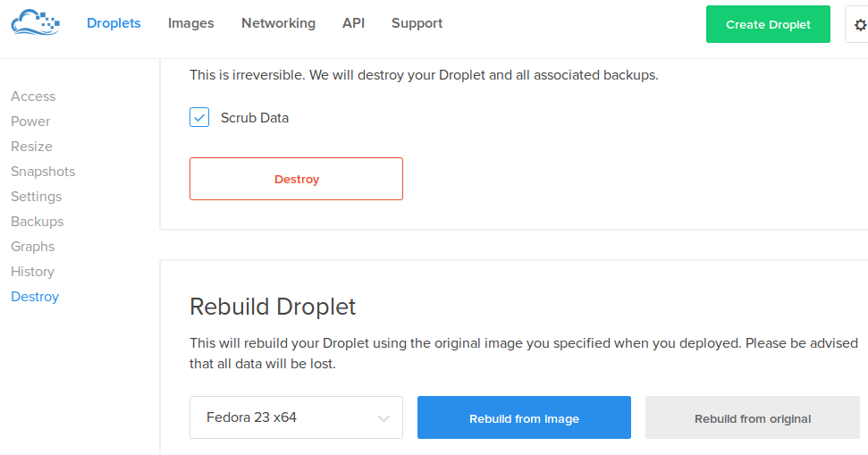
Task: Uncheck the Scrub Data checkbox
Action: point(199,117)
